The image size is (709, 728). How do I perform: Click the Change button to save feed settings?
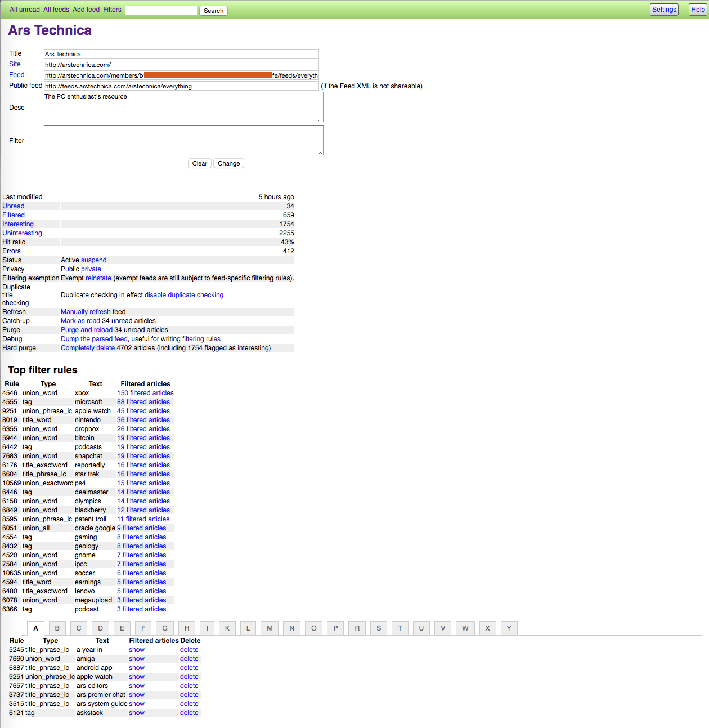(228, 163)
